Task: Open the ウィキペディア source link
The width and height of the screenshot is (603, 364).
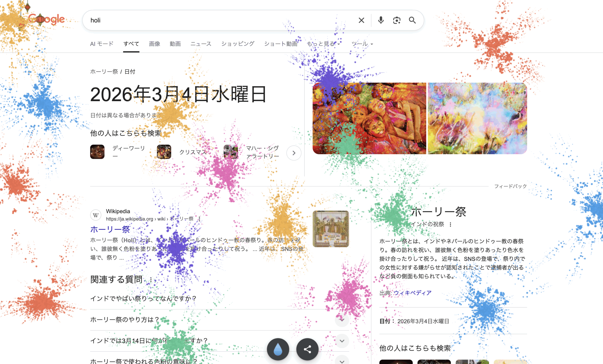Action: [x=412, y=293]
